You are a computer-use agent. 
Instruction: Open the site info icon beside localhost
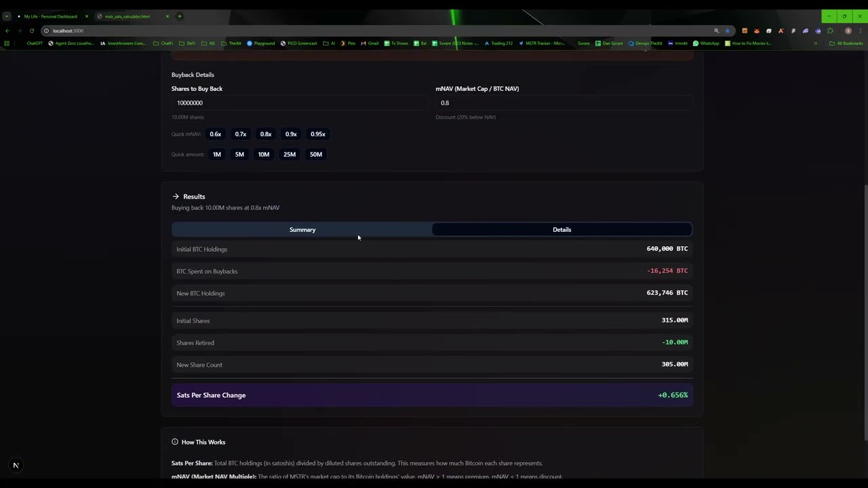46,30
